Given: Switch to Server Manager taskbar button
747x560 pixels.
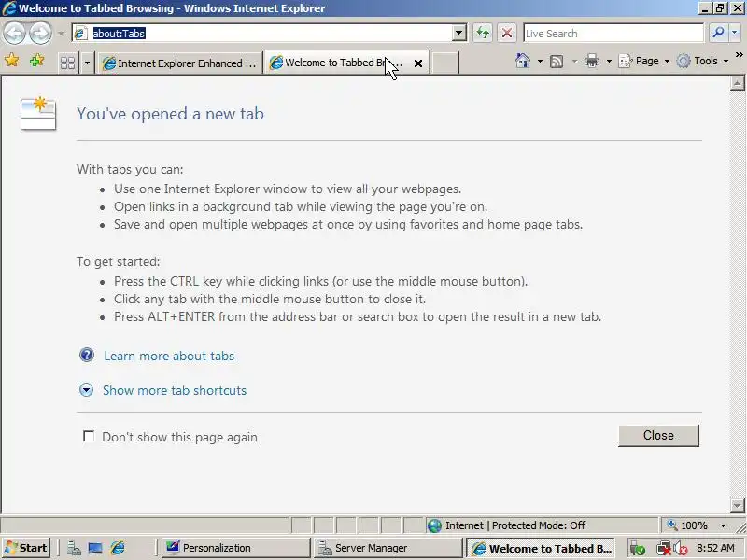Looking at the screenshot, I should pyautogui.click(x=388, y=548).
